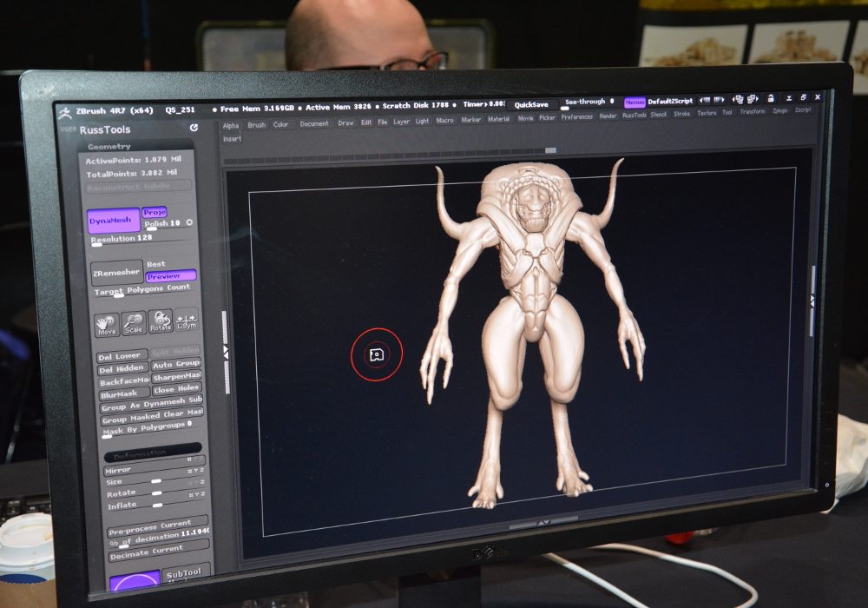Open the Texture menu
Screen dimensions: 868x608
[707, 113]
